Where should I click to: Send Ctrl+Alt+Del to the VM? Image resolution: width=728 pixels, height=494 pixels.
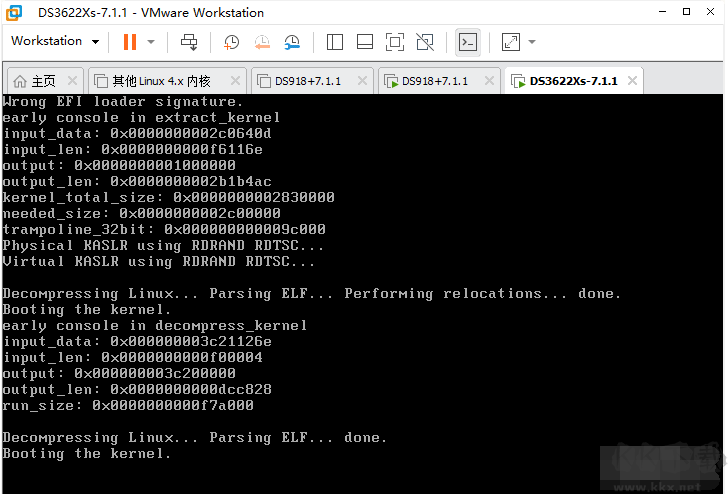[189, 42]
